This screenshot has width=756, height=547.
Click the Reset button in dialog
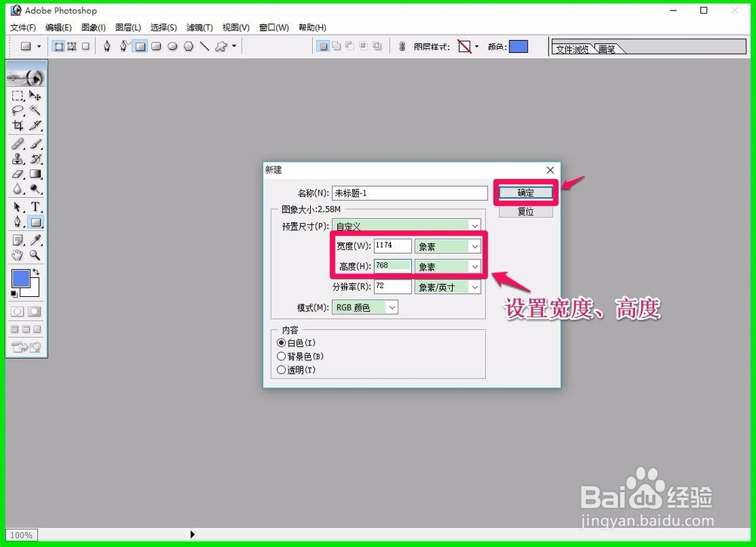525,212
